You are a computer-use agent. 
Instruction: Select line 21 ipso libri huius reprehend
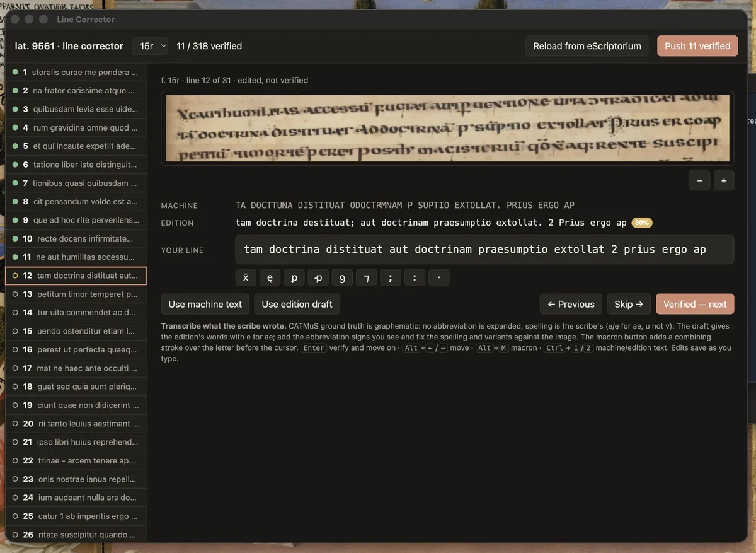[76, 442]
